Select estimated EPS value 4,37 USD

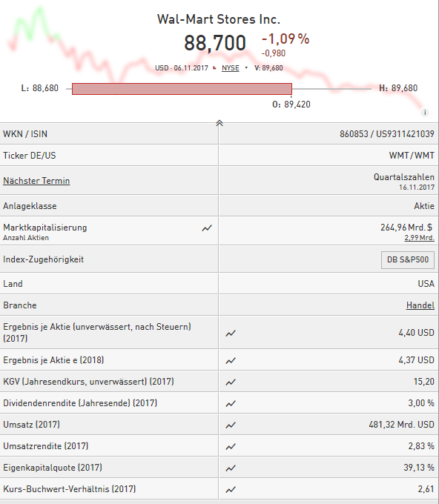coord(417,359)
